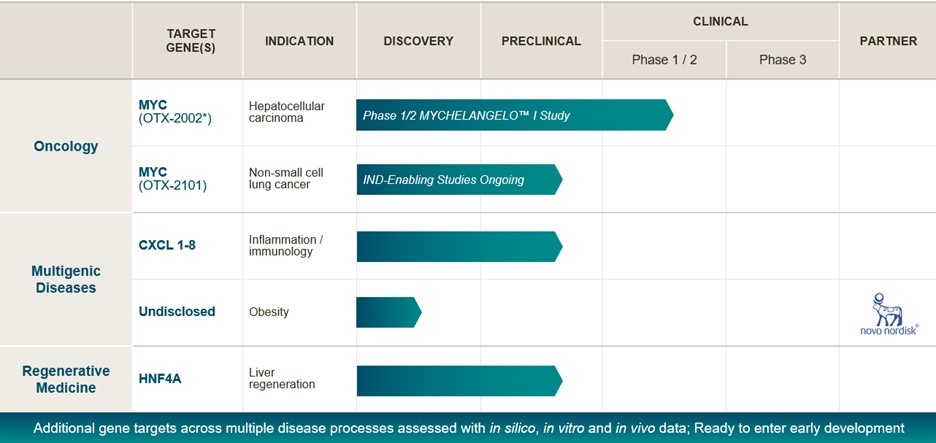Select the Target Gene(s) column header
This screenshot has width=936, height=443.
click(x=190, y=41)
